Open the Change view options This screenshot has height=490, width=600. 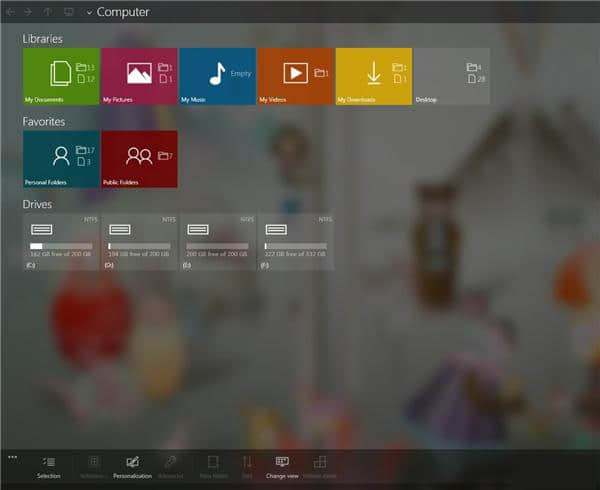pos(282,466)
